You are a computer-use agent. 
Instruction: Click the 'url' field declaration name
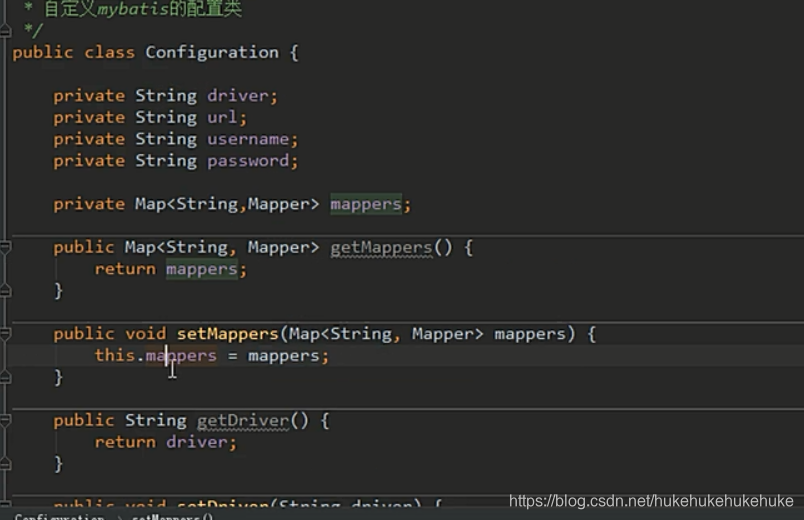point(223,117)
